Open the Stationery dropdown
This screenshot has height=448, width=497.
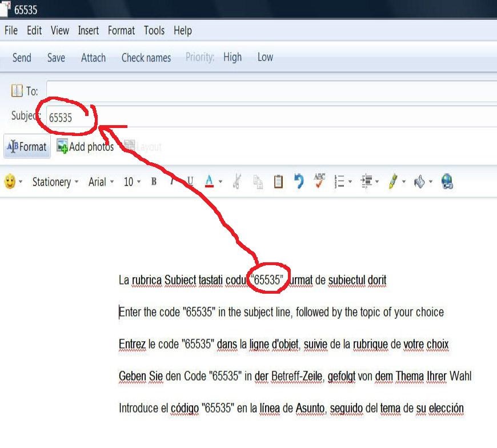[55, 182]
